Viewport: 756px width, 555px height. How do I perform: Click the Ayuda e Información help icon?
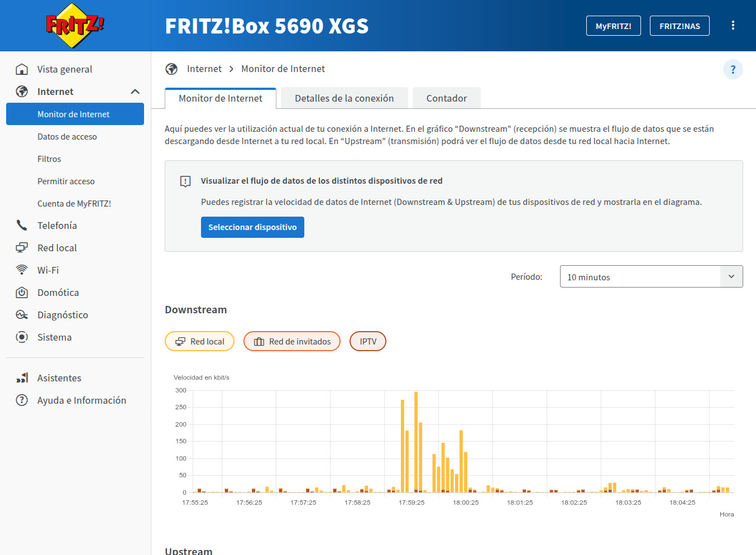point(22,400)
